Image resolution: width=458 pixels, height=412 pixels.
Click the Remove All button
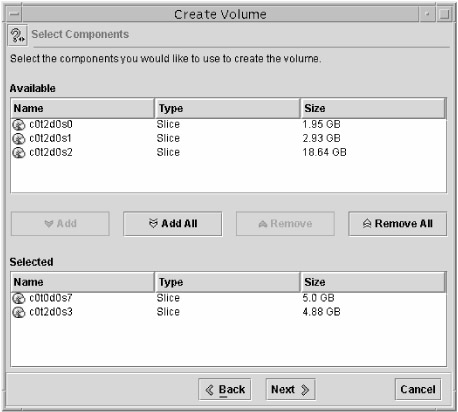[397, 224]
